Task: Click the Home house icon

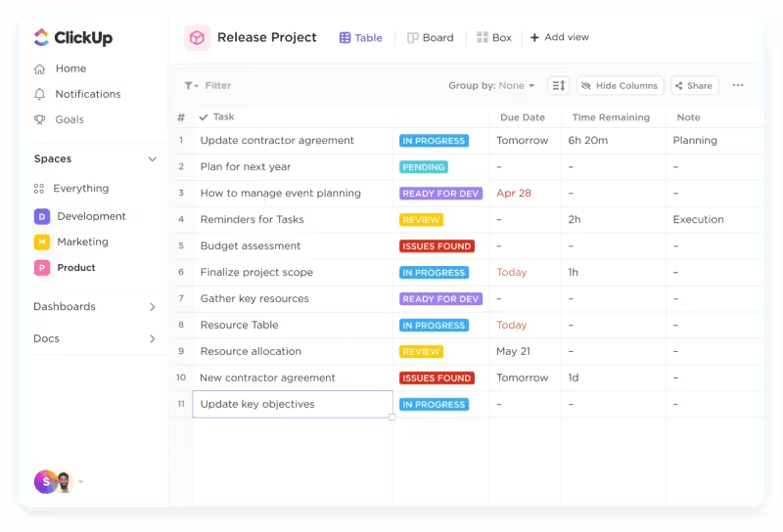Action: 39,68
